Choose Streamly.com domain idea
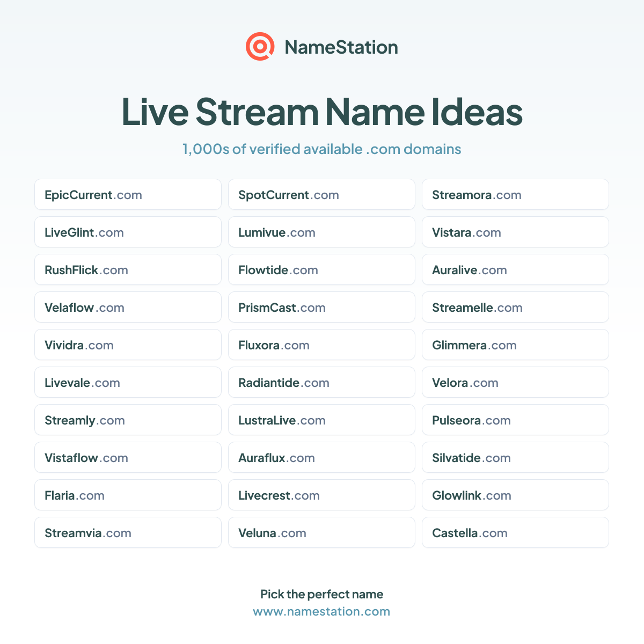644x644 pixels. tap(128, 420)
